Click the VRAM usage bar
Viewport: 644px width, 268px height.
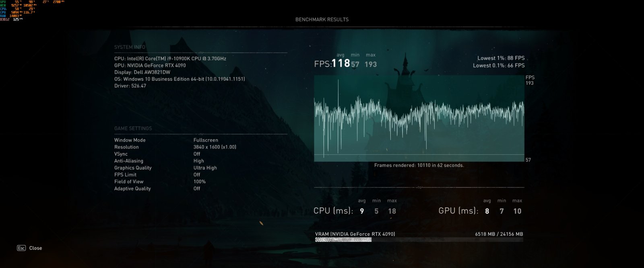pos(419,239)
